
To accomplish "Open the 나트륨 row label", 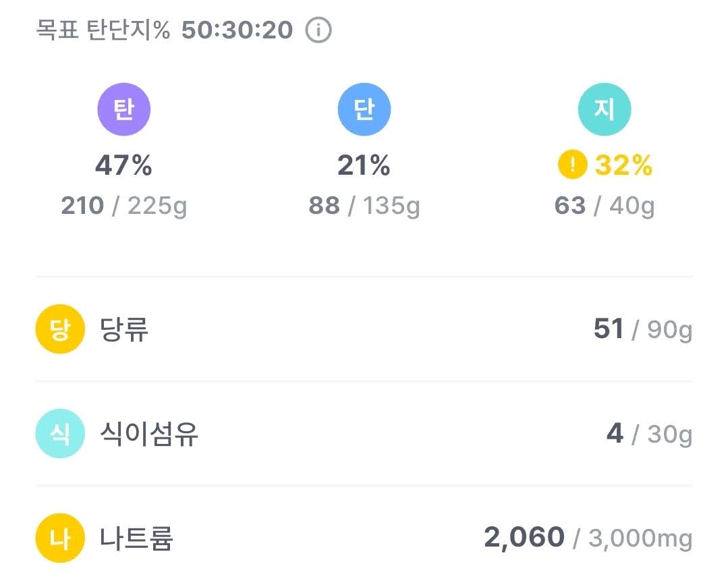I will coord(136,538).
